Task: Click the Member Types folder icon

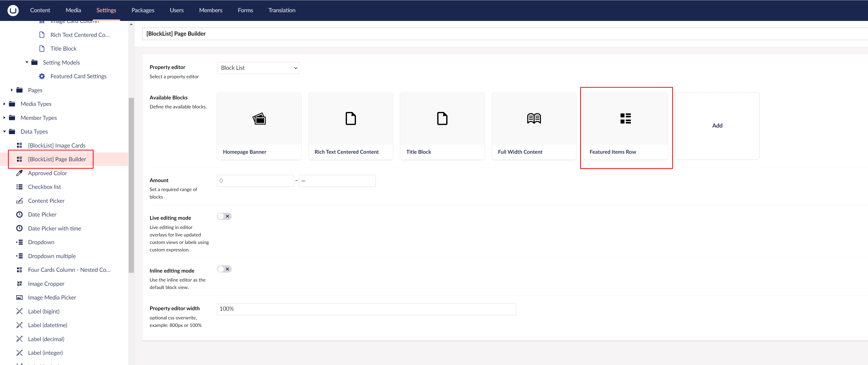Action: [12, 118]
